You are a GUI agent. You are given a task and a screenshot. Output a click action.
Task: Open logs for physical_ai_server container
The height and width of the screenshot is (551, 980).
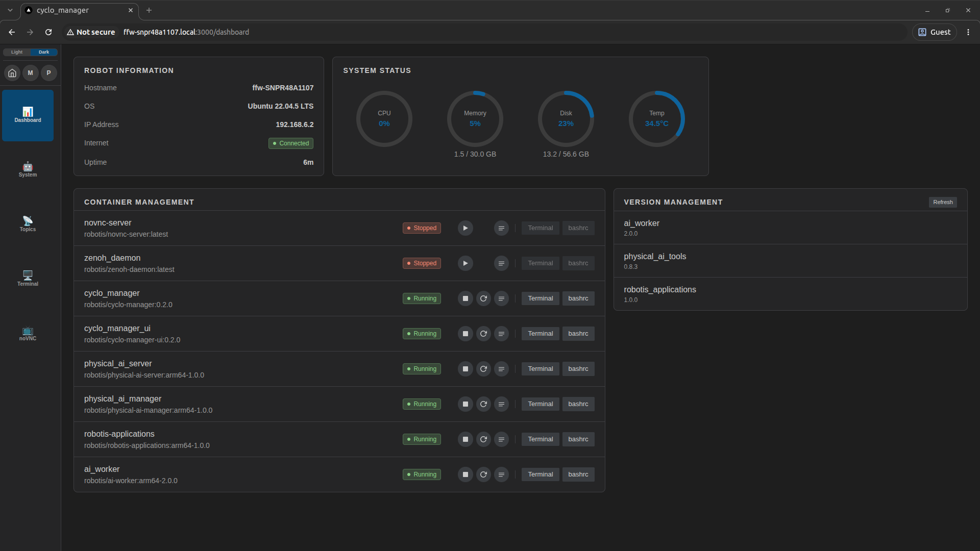pyautogui.click(x=501, y=369)
